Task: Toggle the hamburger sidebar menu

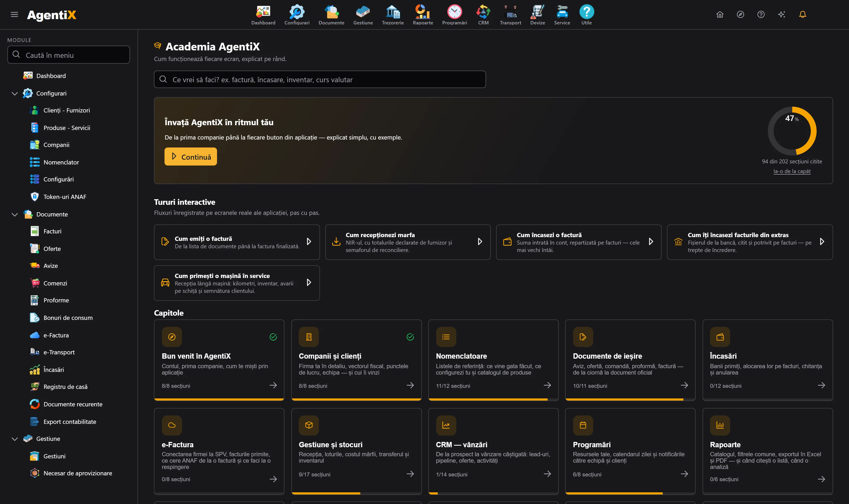Action: tap(14, 15)
